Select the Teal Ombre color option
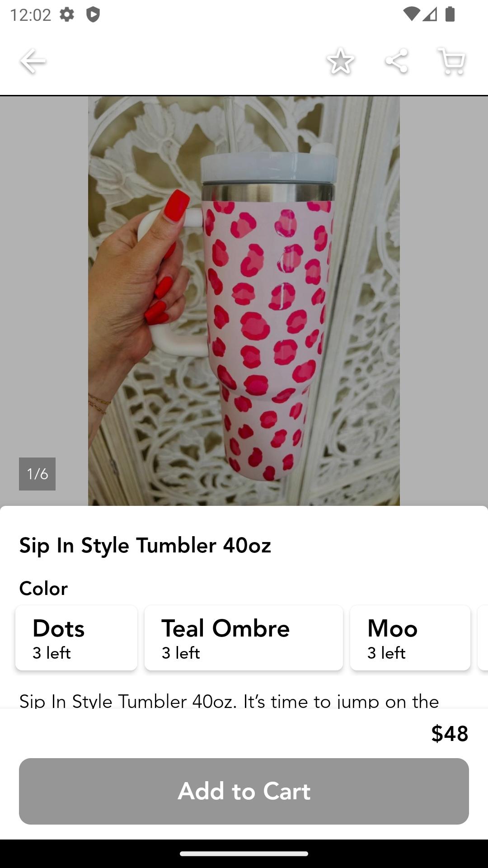Image resolution: width=488 pixels, height=868 pixels. click(x=244, y=638)
